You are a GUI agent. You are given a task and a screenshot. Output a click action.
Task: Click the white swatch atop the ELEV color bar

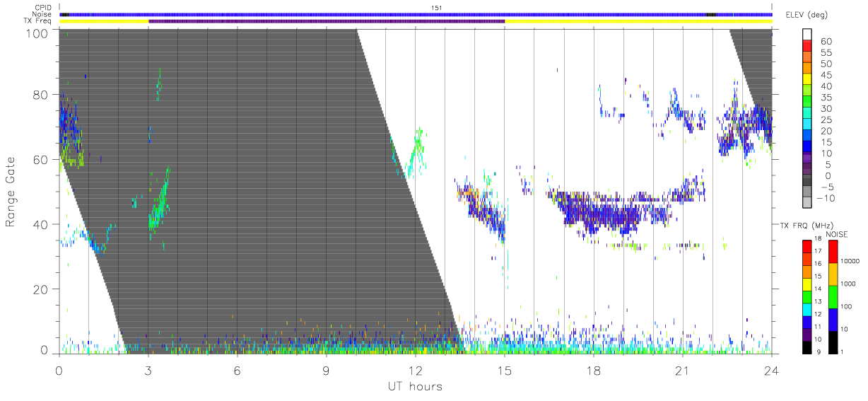point(809,34)
